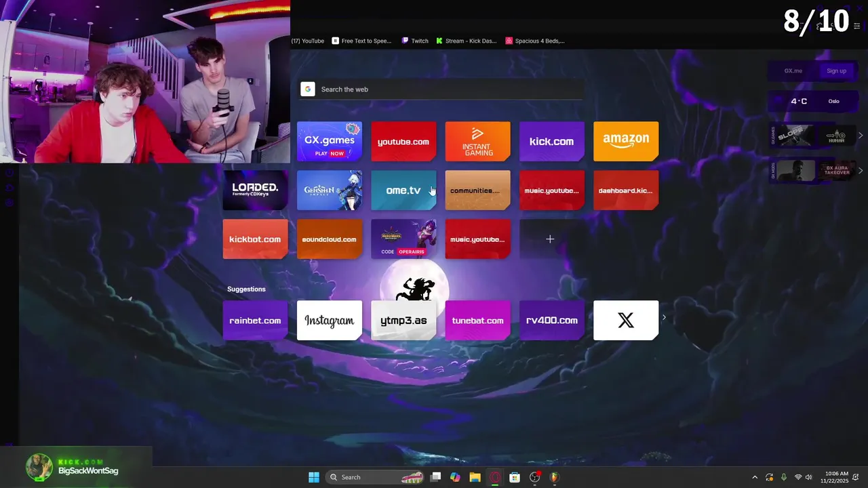This screenshot has width=868, height=488.
Task: Open the kickbot.com speed dial tile
Action: point(255,239)
